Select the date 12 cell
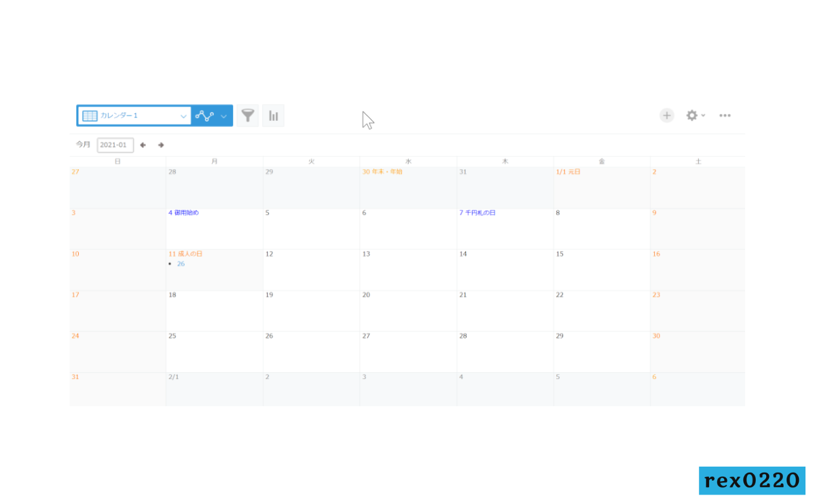The image size is (815, 504). (x=312, y=270)
